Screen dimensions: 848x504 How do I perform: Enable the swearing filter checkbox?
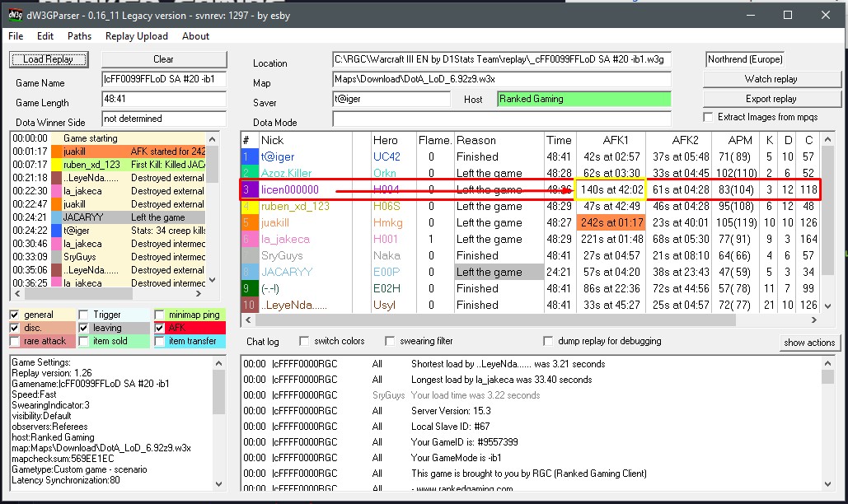389,342
